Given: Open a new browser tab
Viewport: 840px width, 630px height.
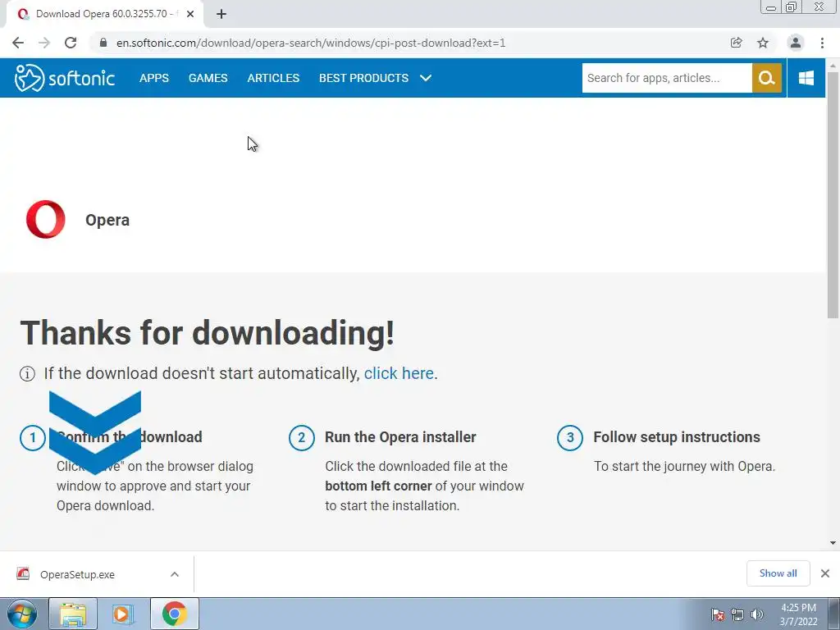Looking at the screenshot, I should [x=221, y=15].
